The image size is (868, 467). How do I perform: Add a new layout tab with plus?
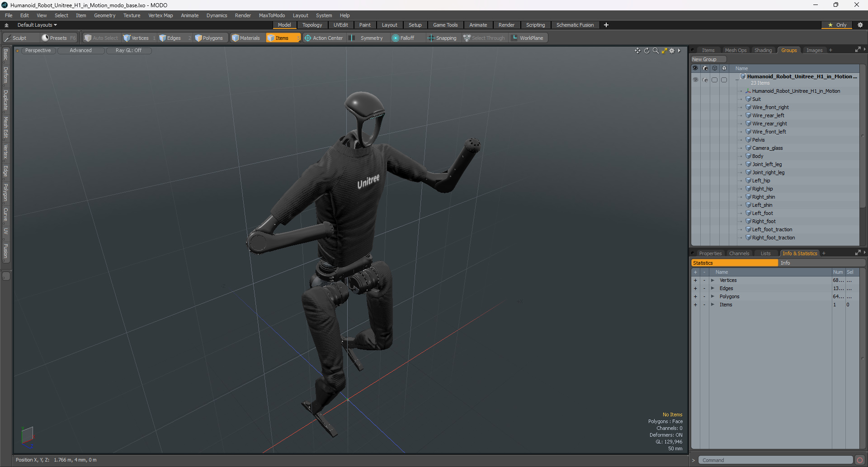pos(606,25)
